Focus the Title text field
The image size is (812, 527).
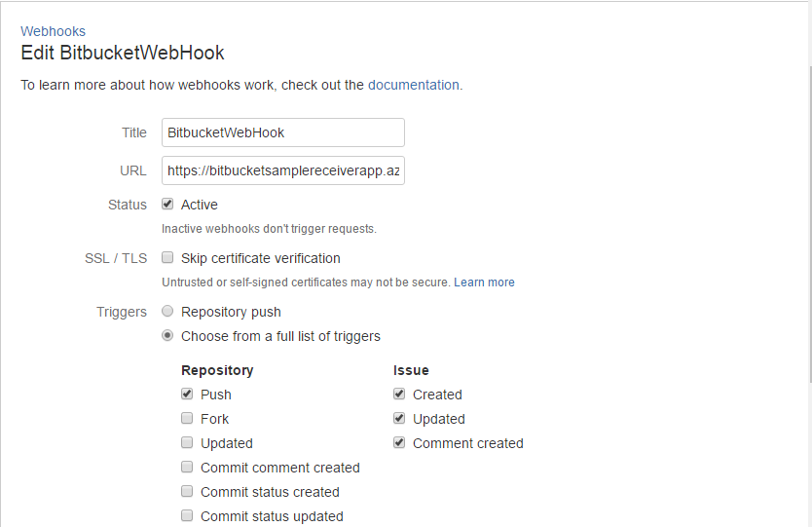[x=282, y=132]
